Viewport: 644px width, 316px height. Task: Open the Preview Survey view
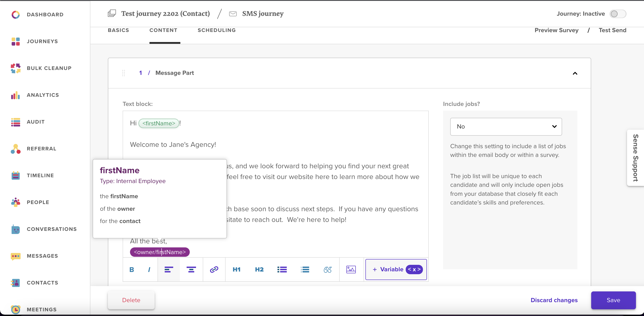(x=556, y=30)
